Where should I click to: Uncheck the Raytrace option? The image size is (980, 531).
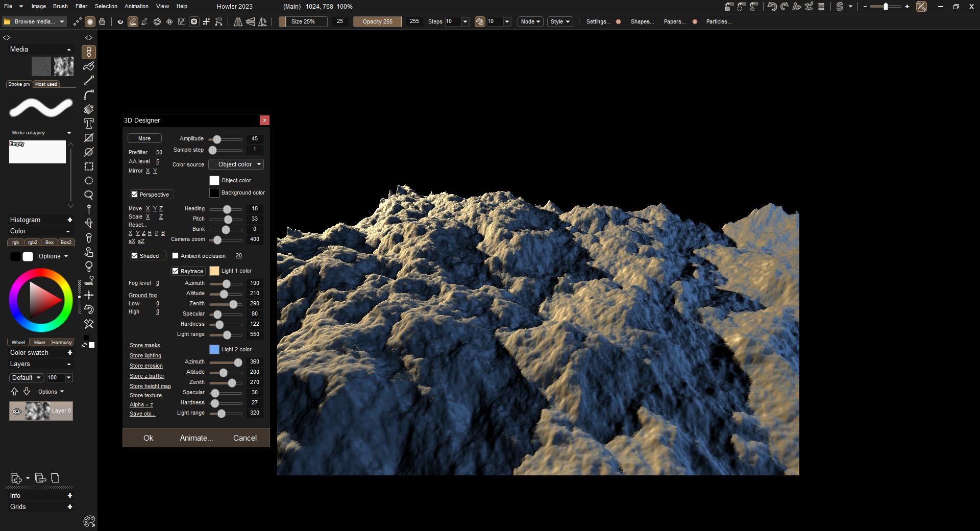(x=176, y=271)
